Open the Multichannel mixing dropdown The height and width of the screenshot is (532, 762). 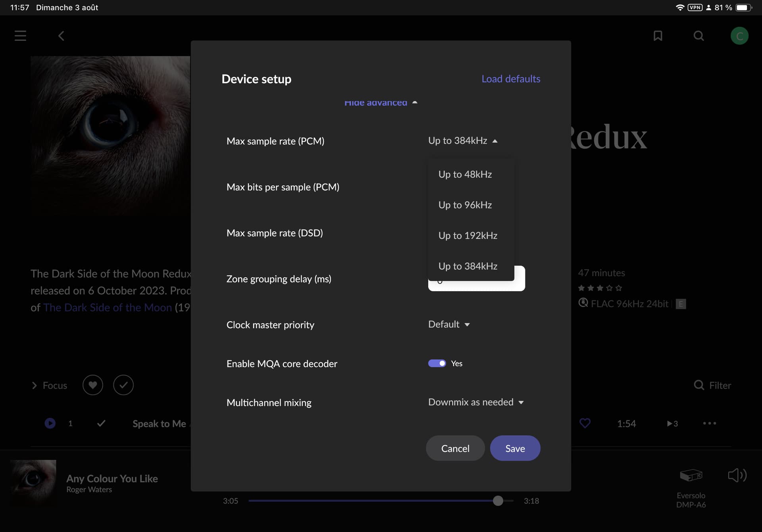tap(476, 402)
